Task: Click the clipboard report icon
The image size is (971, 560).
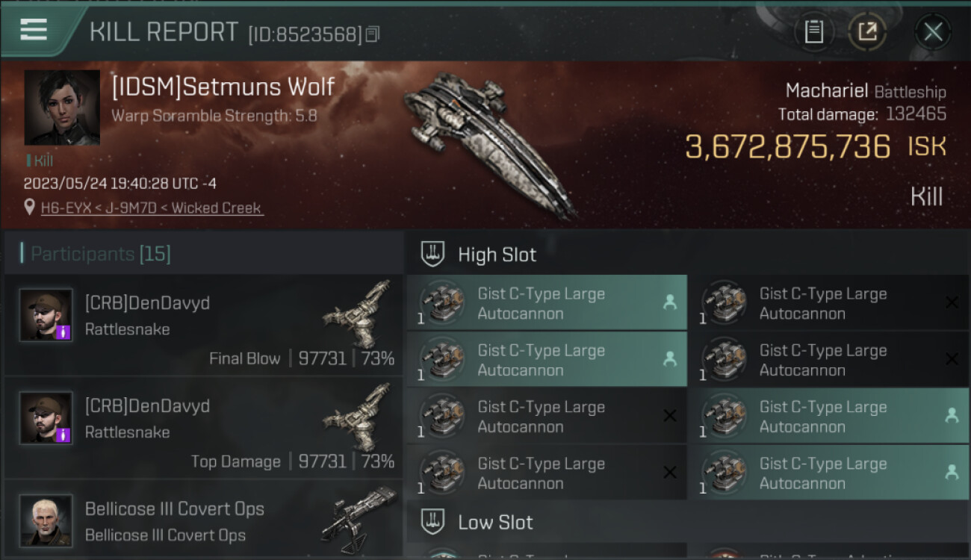Action: (813, 32)
